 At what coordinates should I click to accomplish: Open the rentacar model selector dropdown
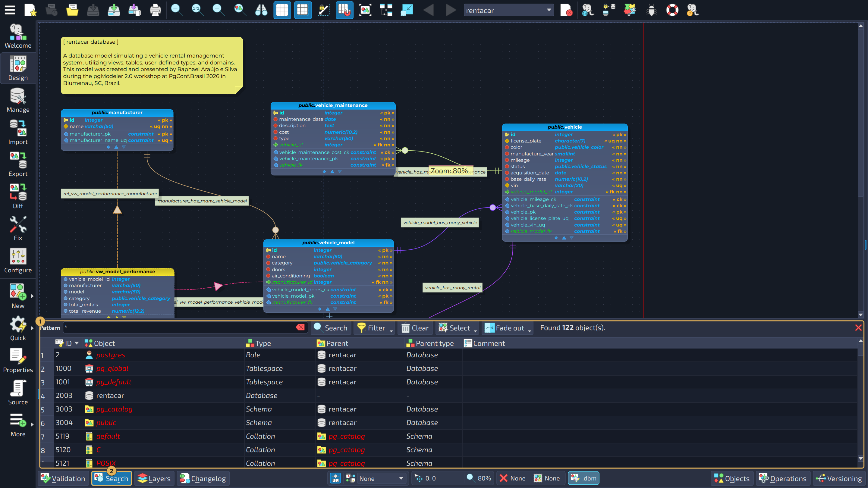[x=508, y=11]
